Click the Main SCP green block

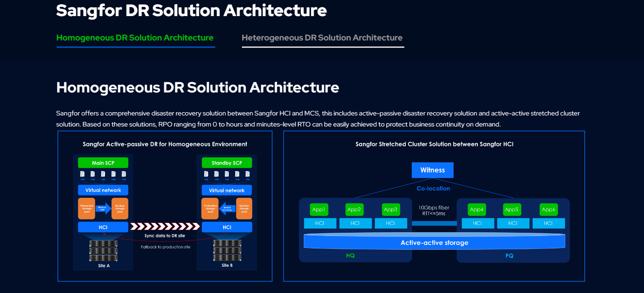click(103, 163)
